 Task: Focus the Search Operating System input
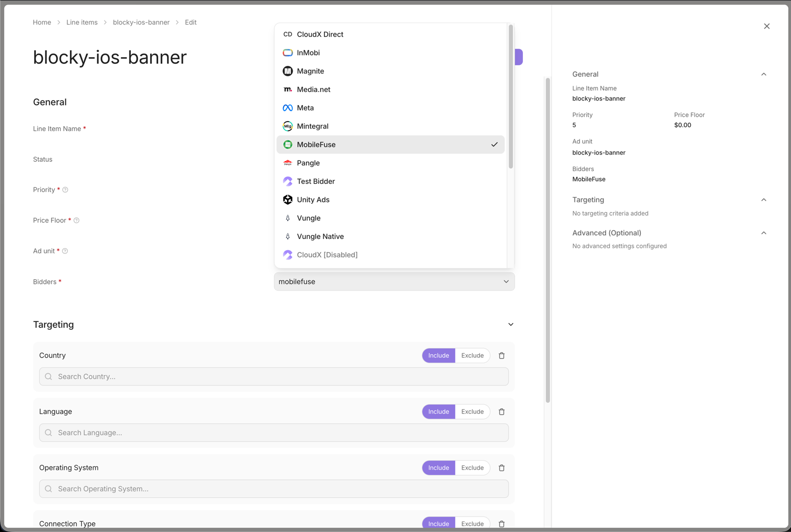274,489
